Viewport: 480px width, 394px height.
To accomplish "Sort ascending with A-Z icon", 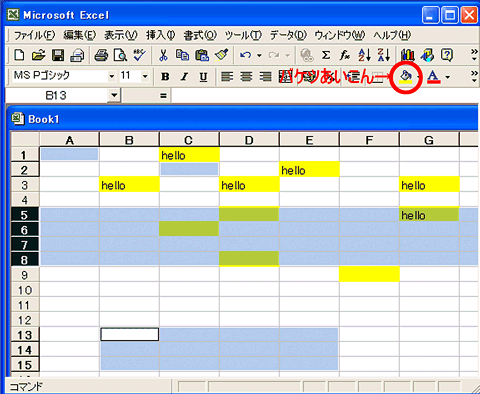I will pos(364,55).
